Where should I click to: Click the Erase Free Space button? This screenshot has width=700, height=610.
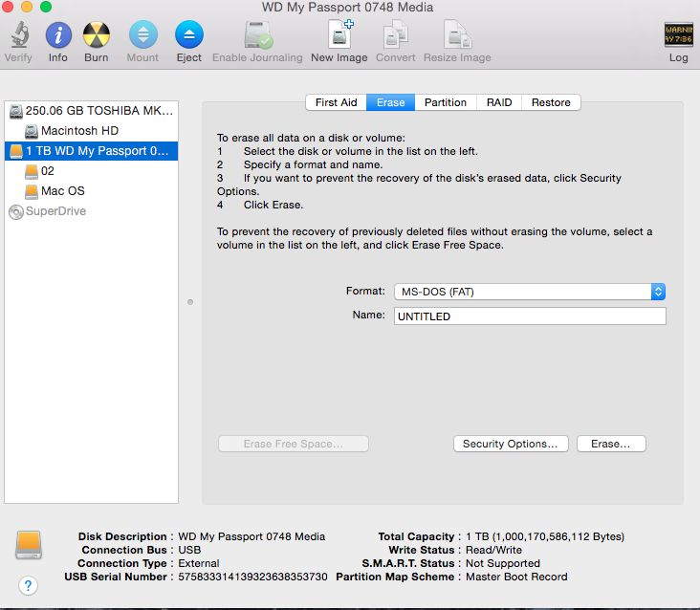(x=294, y=444)
